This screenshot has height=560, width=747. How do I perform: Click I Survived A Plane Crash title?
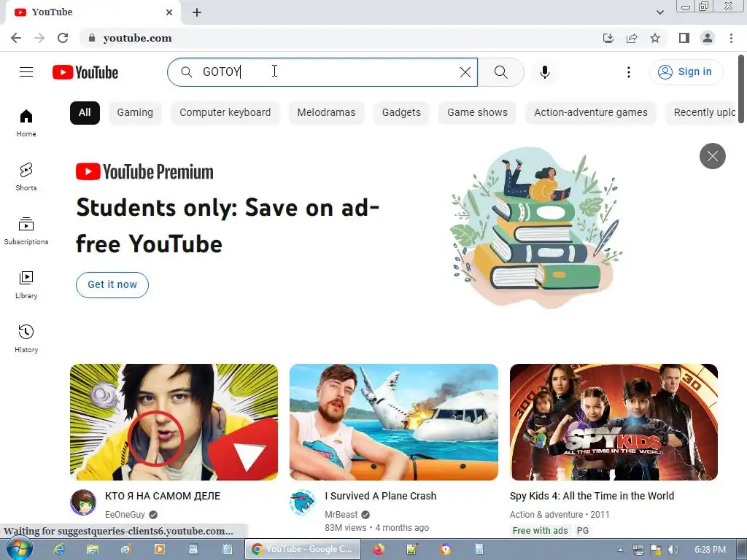point(381,496)
